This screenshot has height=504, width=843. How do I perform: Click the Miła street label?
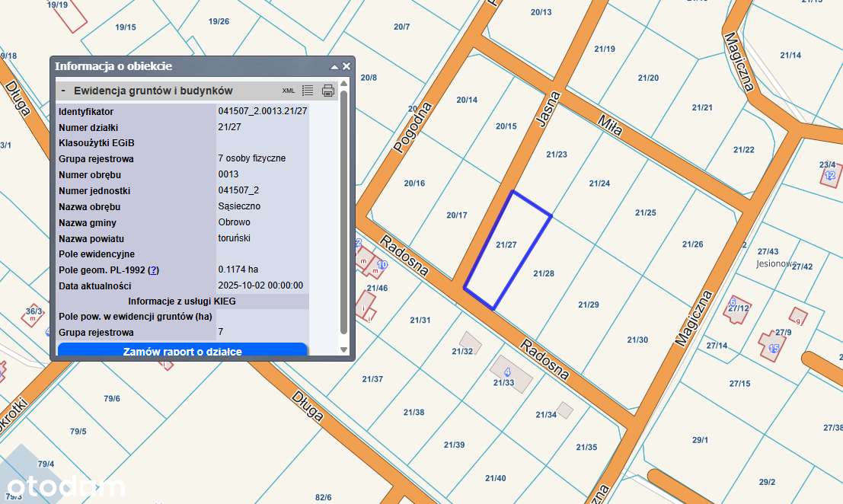click(x=610, y=125)
